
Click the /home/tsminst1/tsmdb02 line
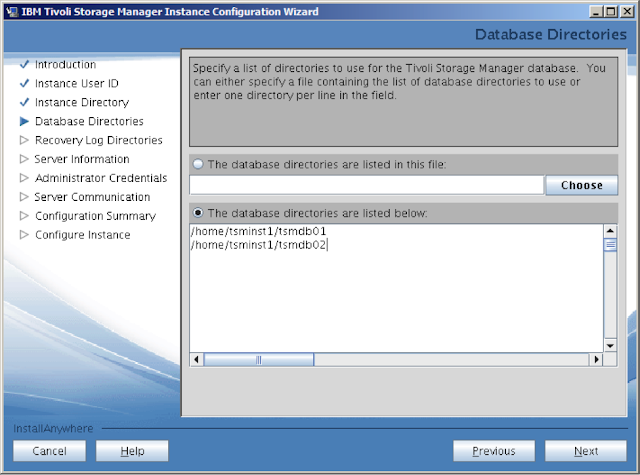click(259, 245)
